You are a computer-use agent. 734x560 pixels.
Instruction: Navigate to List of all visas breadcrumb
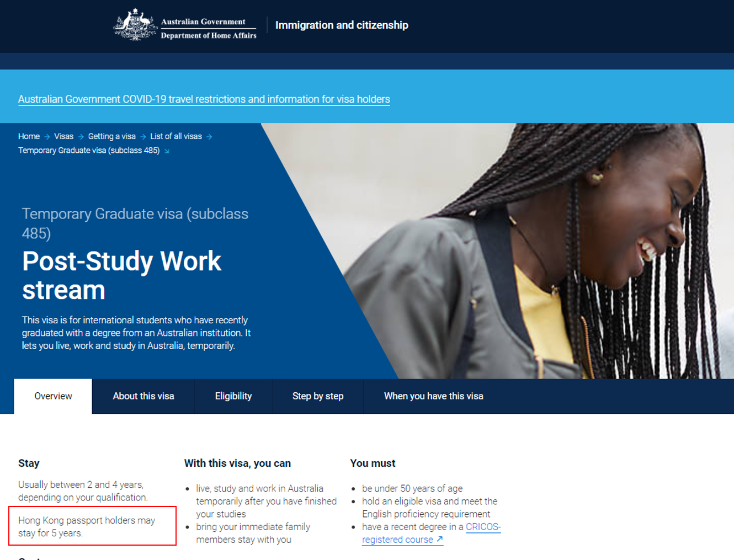[x=176, y=136]
